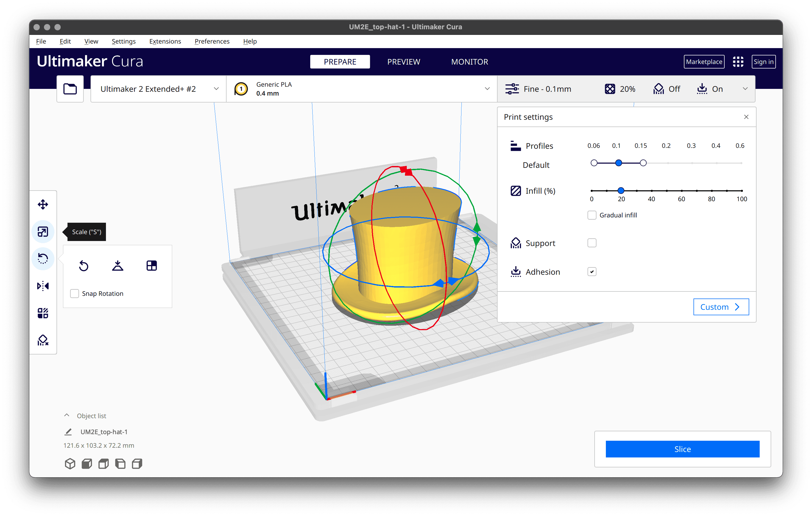Screen dimensions: 812x516
Task: Select 0.06 layer height on Profiles slider
Action: point(594,163)
